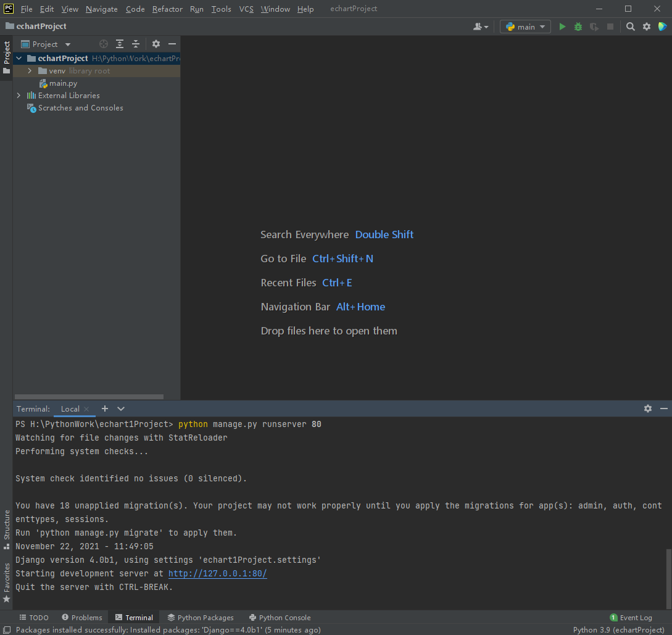The height and width of the screenshot is (635, 672).
Task: Open IDE settings gear in top toolbar
Action: coord(647,27)
